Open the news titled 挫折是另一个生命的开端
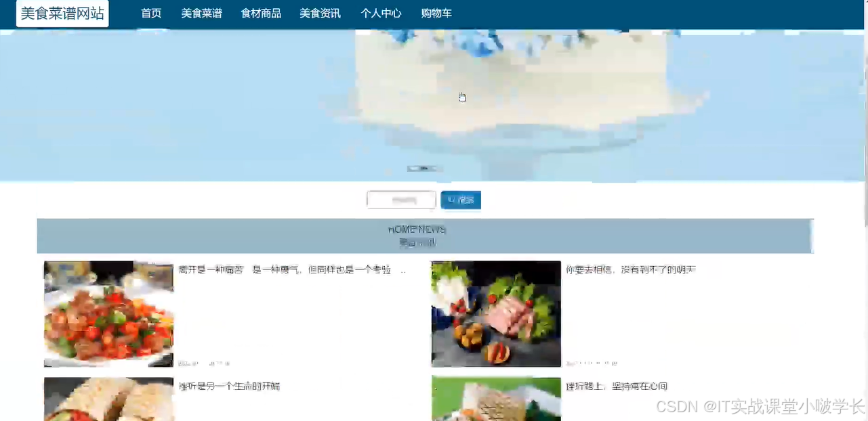 pyautogui.click(x=229, y=386)
